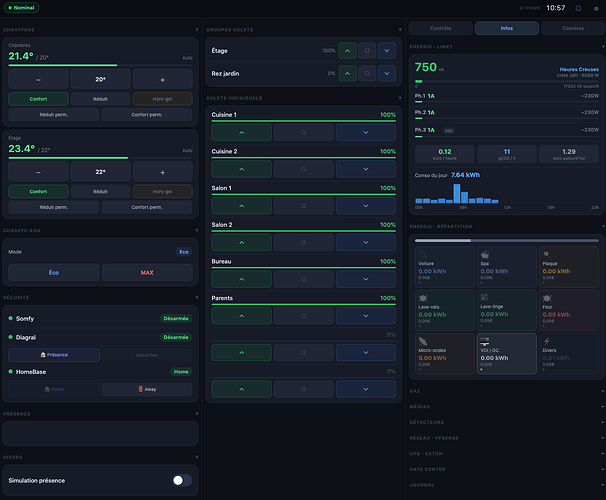Stop the Cuisine 1 shutter
This screenshot has width=606, height=500.
coord(303,133)
